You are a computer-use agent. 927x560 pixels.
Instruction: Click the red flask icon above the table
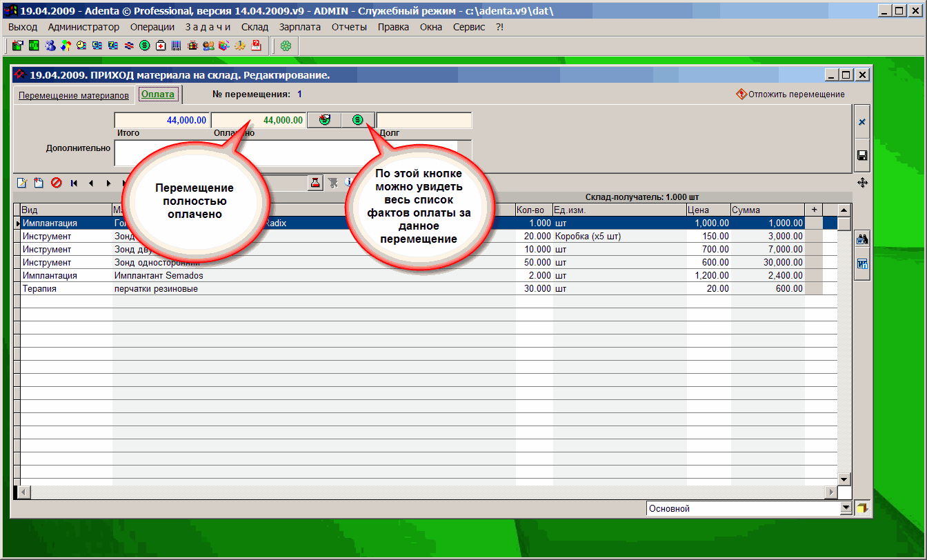pos(315,183)
